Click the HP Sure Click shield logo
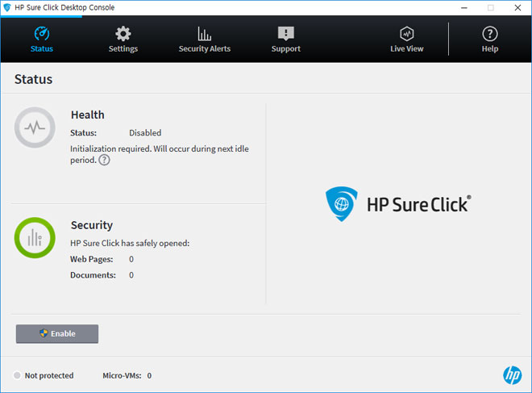This screenshot has height=393, width=532. pos(341,203)
